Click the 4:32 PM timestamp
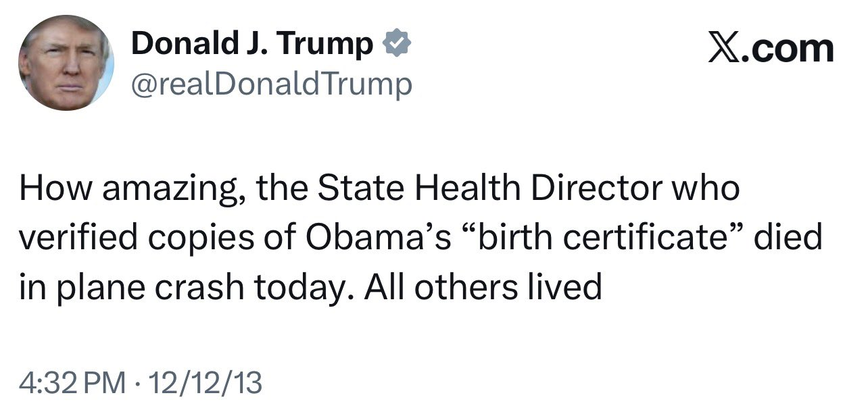 pos(72,383)
